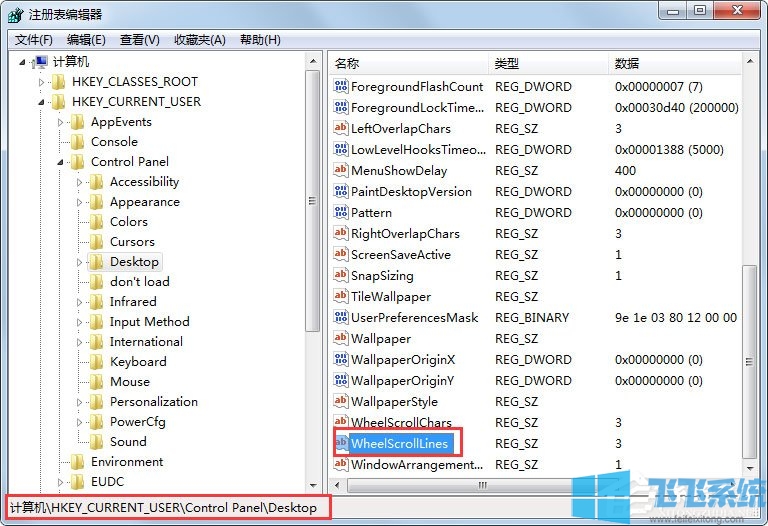Open the 文件(F) menu
Image resolution: width=768 pixels, height=526 pixels.
click(x=34, y=40)
